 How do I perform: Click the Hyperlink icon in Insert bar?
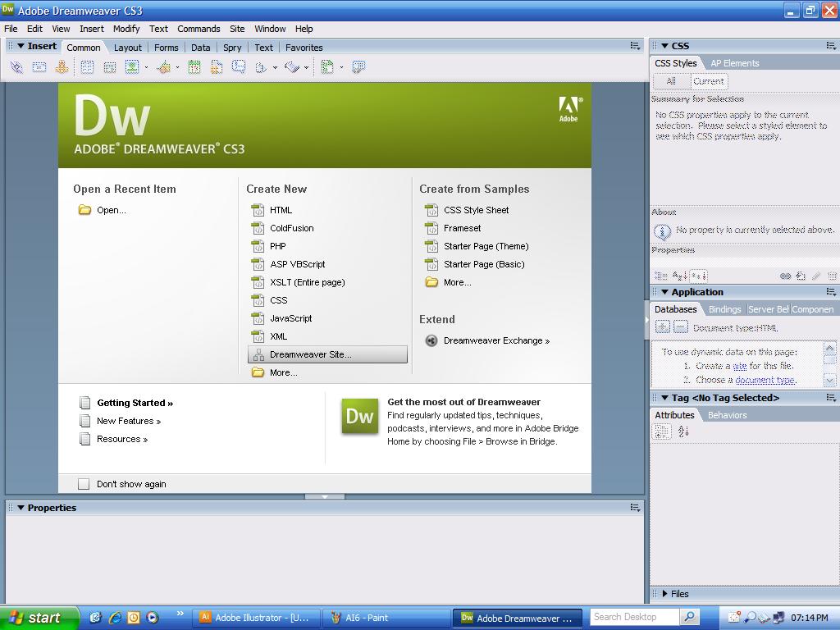[16, 67]
